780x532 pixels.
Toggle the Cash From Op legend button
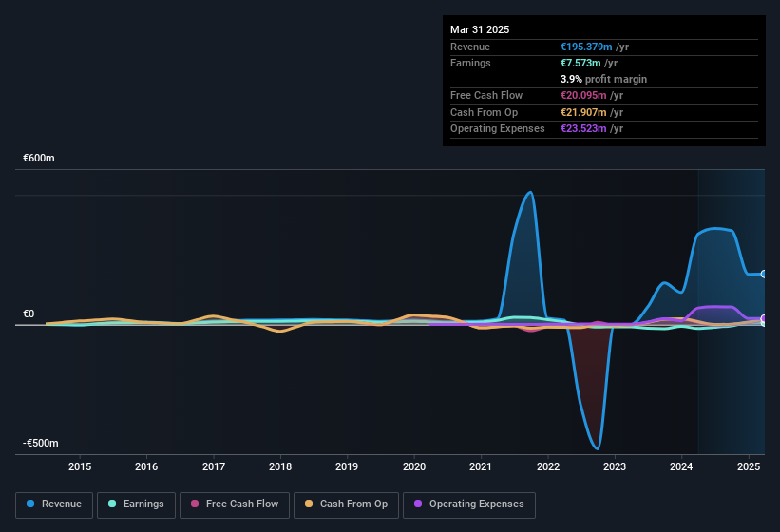(346, 504)
